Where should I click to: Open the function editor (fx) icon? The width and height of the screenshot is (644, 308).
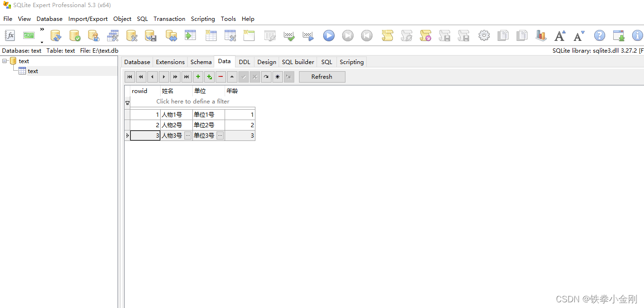click(9, 35)
